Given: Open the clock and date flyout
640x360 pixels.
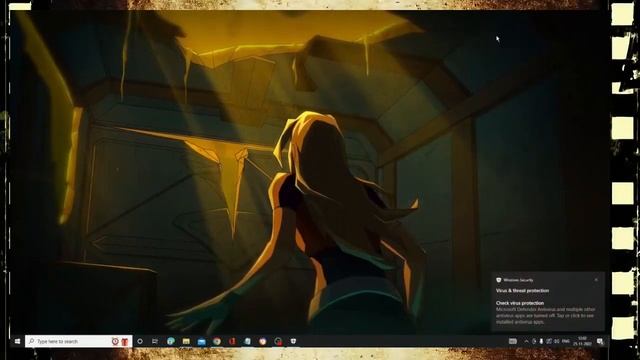Looking at the screenshot, I should [x=582, y=341].
